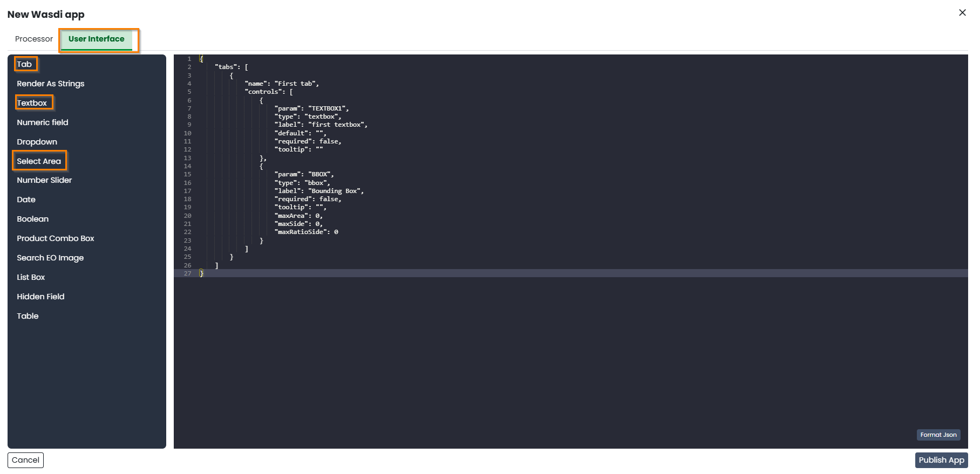This screenshot has height=474, width=980.
Task: Click the "maxRatioSide": 0 line
Action: point(306,232)
